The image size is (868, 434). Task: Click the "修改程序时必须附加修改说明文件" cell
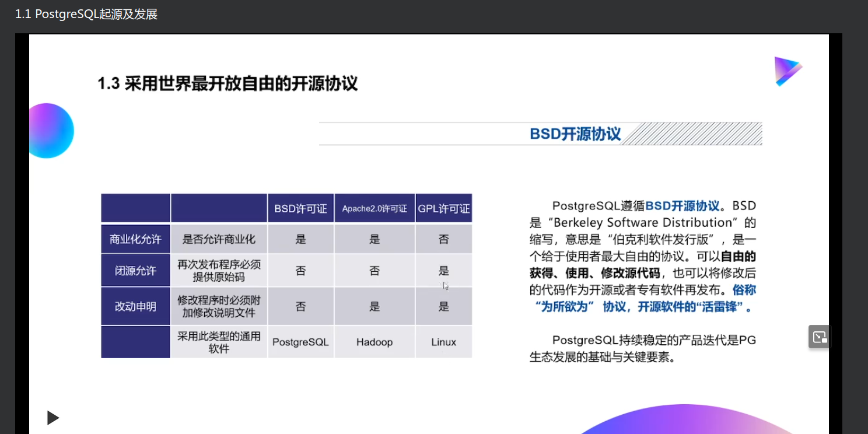219,306
